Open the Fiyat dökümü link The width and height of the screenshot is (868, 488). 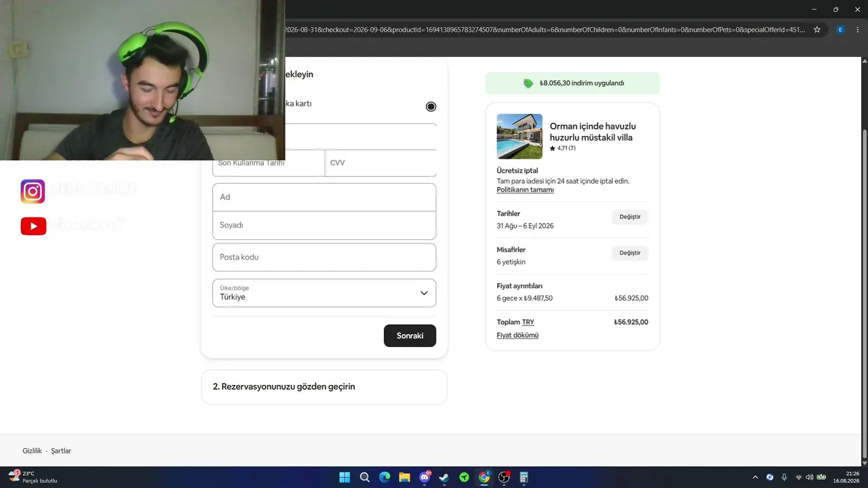pyautogui.click(x=517, y=335)
